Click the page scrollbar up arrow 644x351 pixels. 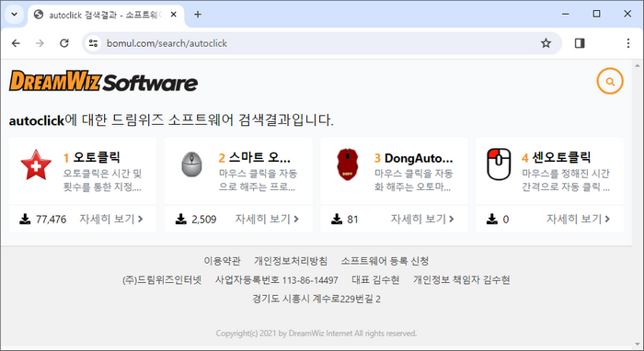coord(638,65)
